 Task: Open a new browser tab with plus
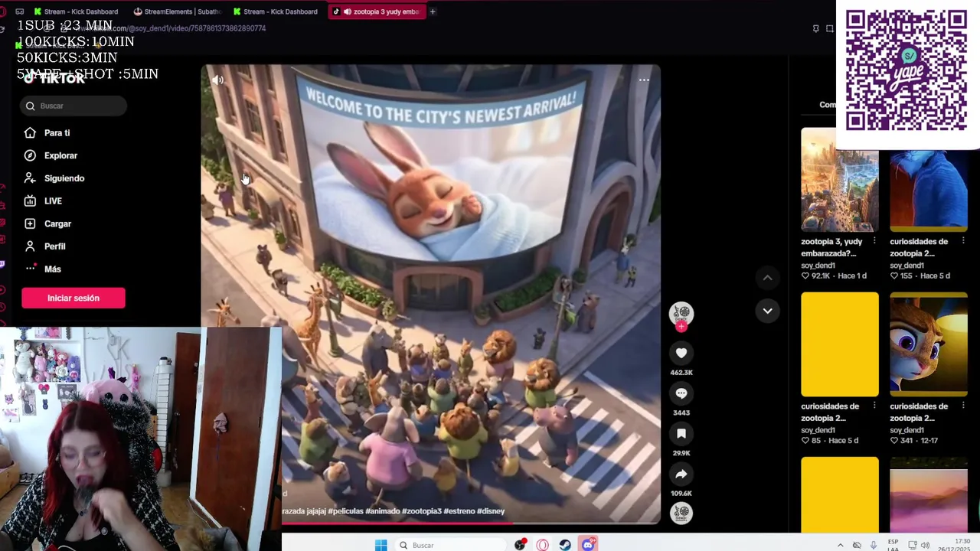pos(433,11)
